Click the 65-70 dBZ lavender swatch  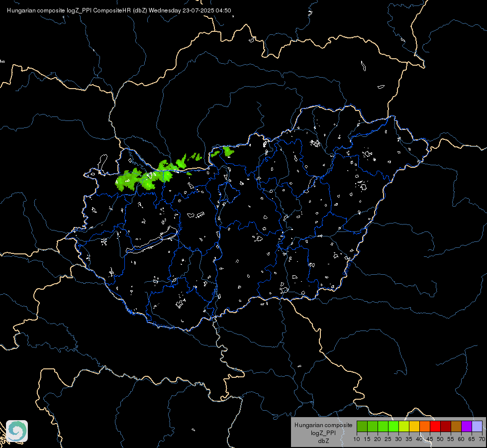pos(477,426)
